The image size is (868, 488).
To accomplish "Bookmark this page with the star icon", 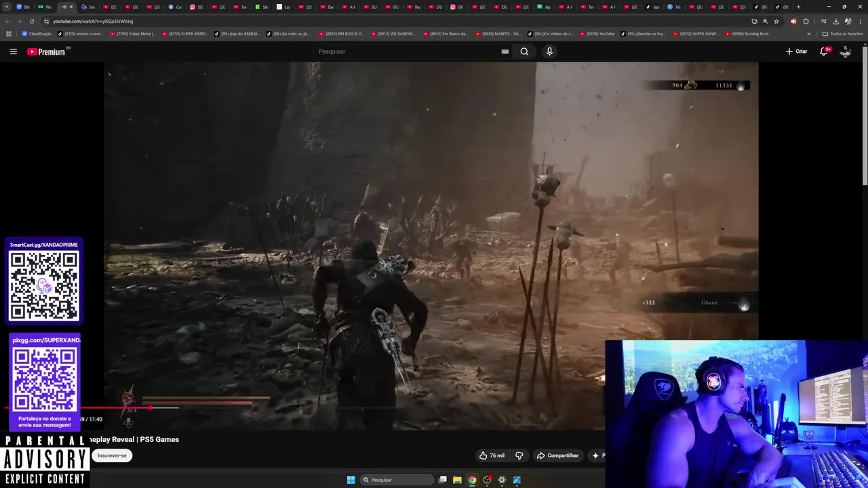I will (776, 21).
